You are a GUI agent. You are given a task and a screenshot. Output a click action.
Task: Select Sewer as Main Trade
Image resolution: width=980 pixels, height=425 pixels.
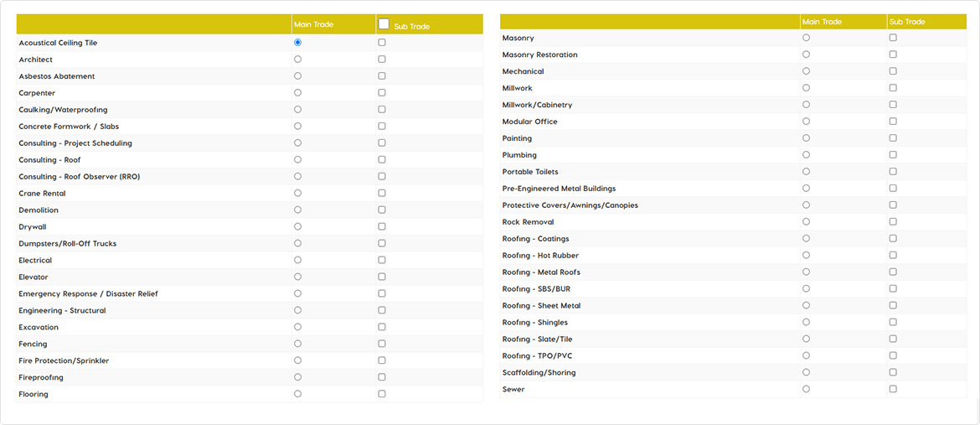807,389
